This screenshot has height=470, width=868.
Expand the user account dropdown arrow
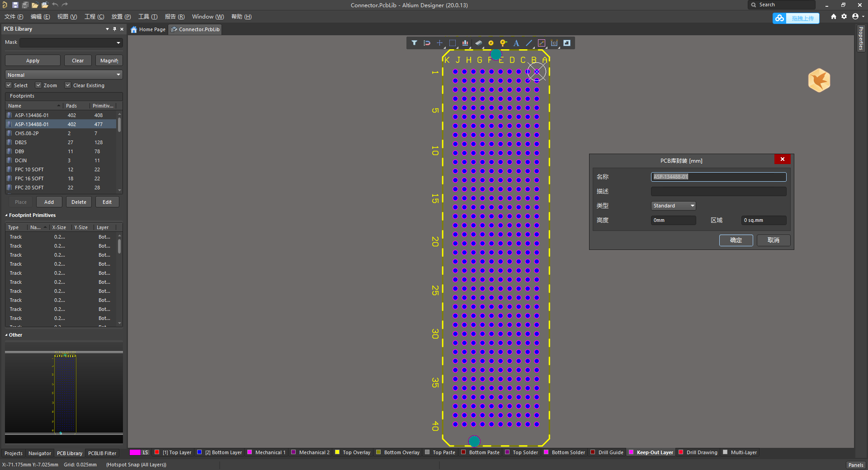point(863,17)
